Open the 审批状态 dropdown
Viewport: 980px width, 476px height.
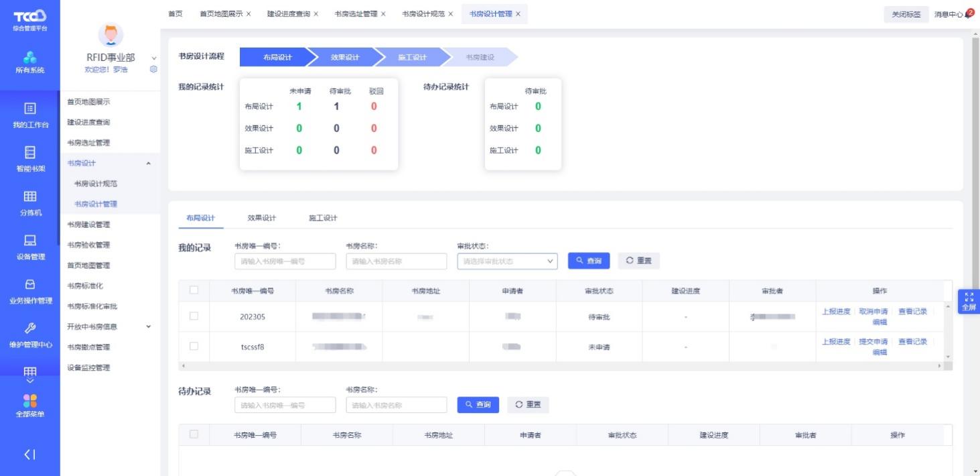507,261
